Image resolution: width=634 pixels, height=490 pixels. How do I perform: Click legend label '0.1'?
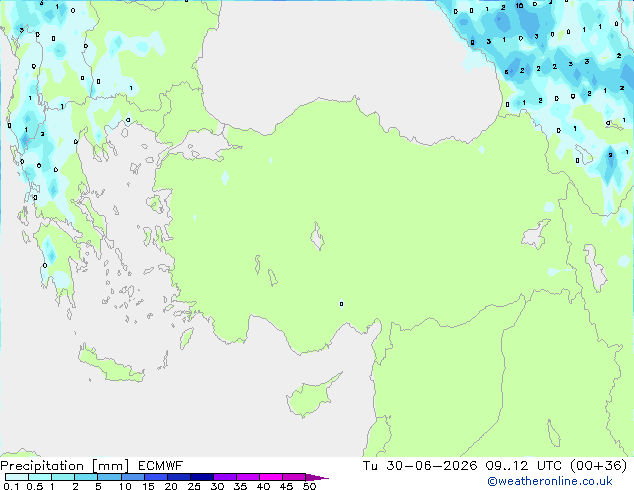11,486
